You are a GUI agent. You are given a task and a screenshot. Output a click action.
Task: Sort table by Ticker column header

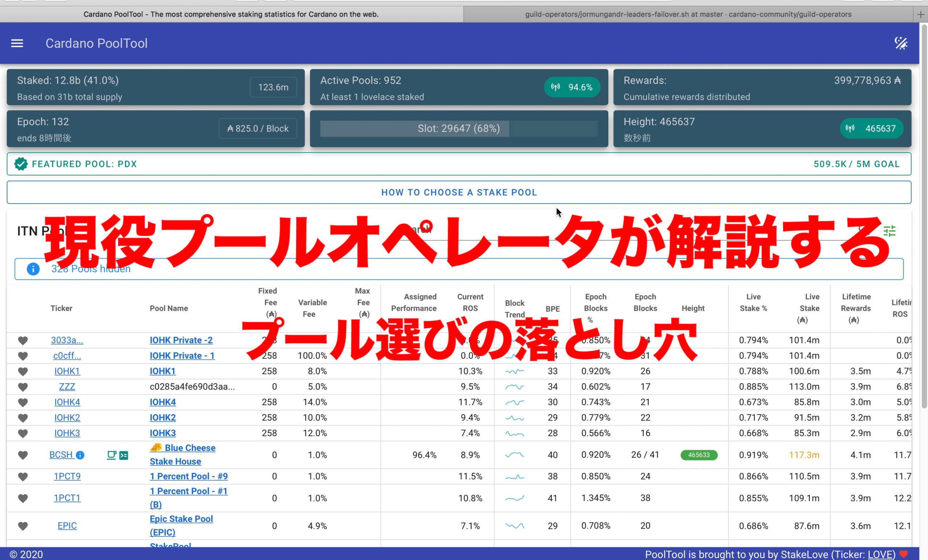pyautogui.click(x=61, y=308)
